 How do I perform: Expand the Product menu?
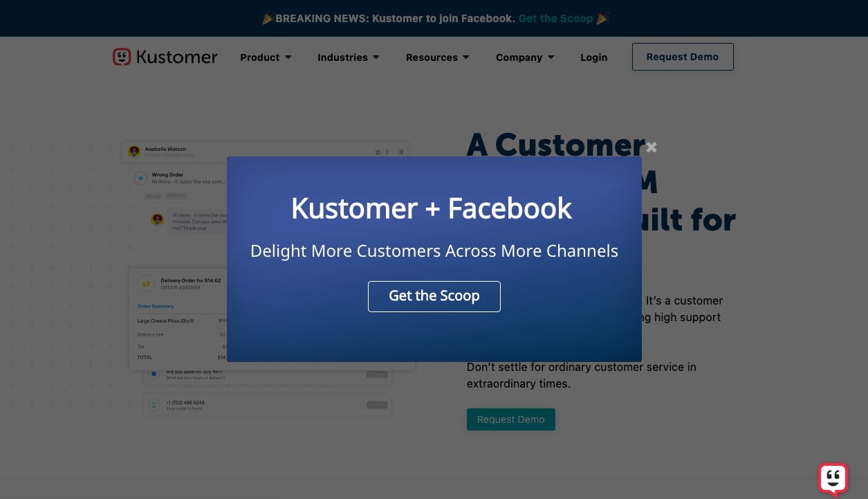point(266,57)
